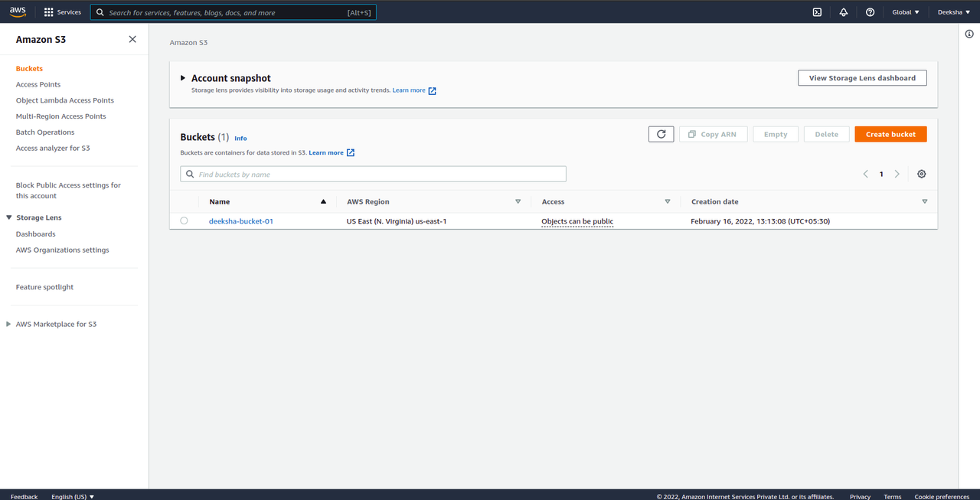
Task: Collapse the Storage Lens navigation group
Action: click(x=9, y=217)
